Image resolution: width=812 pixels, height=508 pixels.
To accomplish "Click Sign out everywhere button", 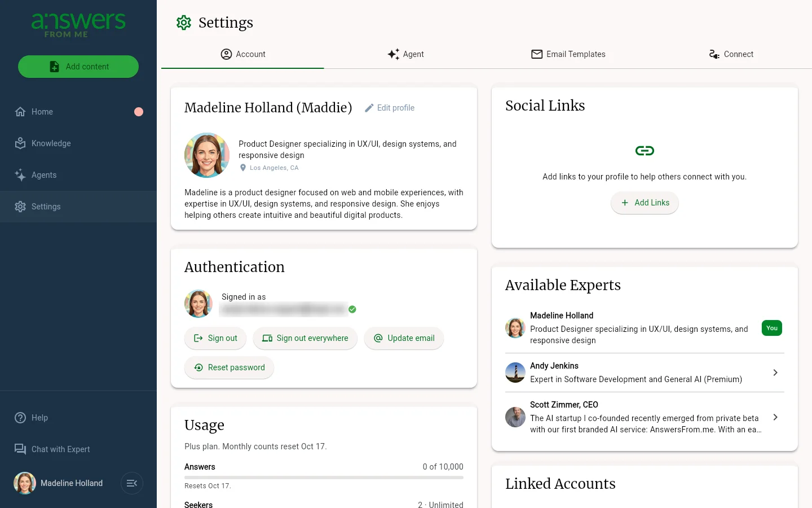I will (305, 338).
